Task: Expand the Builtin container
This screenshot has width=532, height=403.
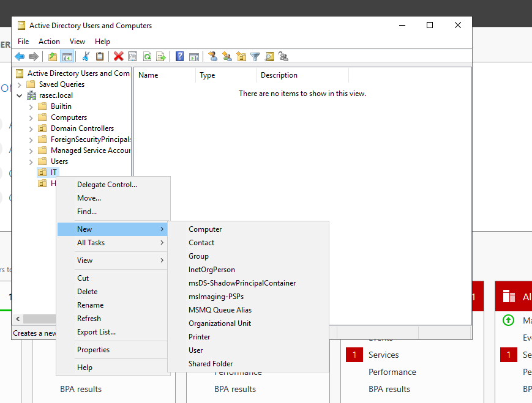Action: point(31,107)
